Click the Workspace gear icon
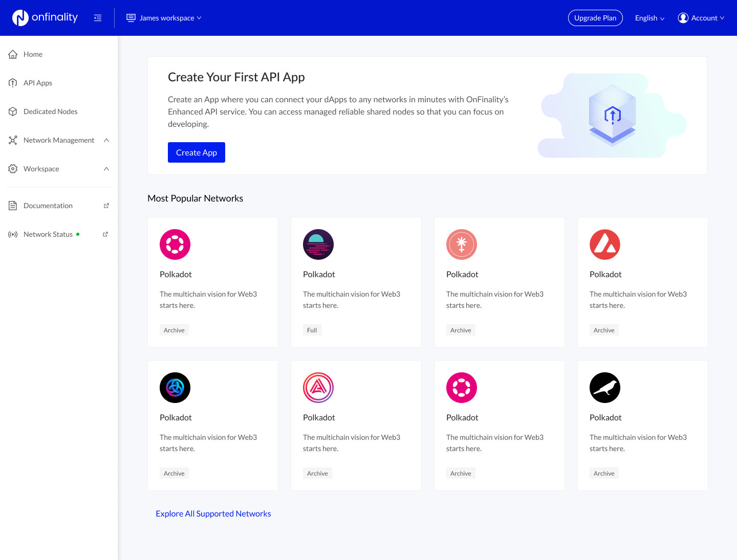 tap(13, 169)
